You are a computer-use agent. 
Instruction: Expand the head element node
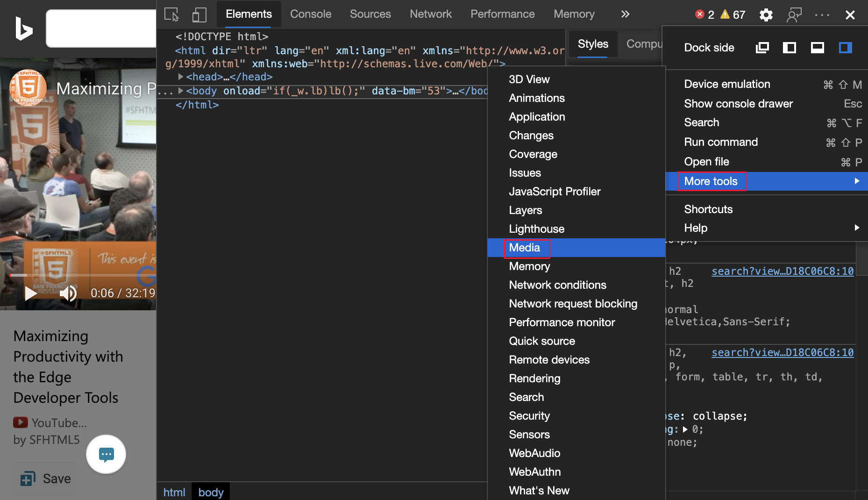pos(180,77)
